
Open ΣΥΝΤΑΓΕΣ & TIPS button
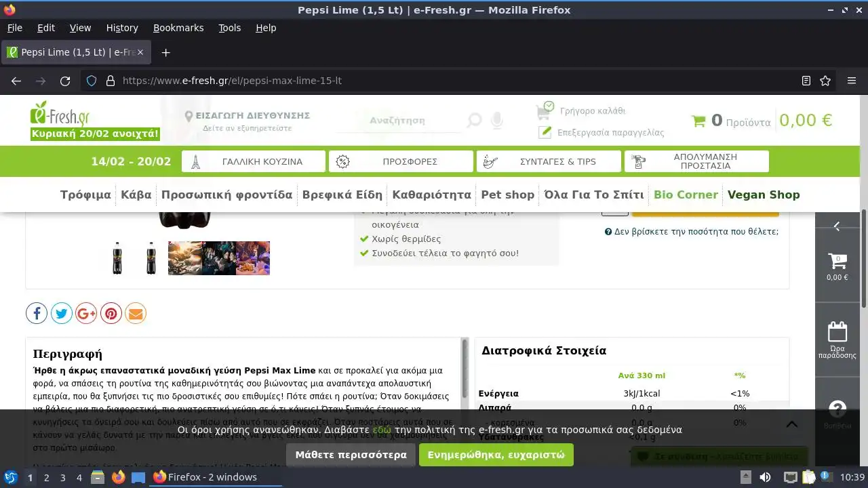click(x=549, y=161)
